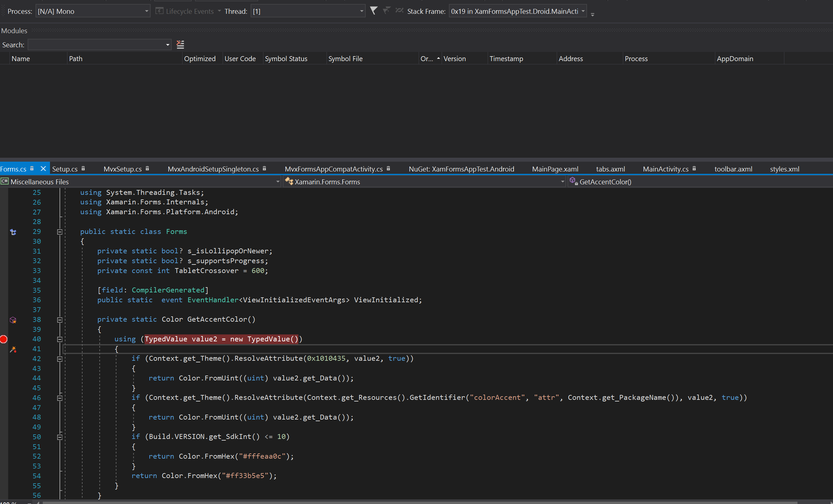Screen dimensions: 833x504
Task: Sort modules by Name column header
Action: [x=38, y=58]
